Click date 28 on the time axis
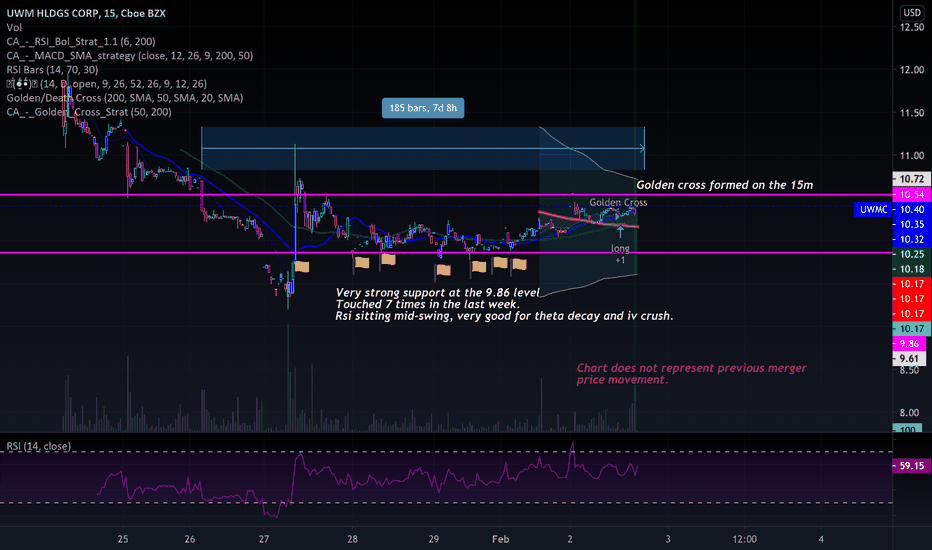The width and height of the screenshot is (932, 550). click(x=352, y=539)
